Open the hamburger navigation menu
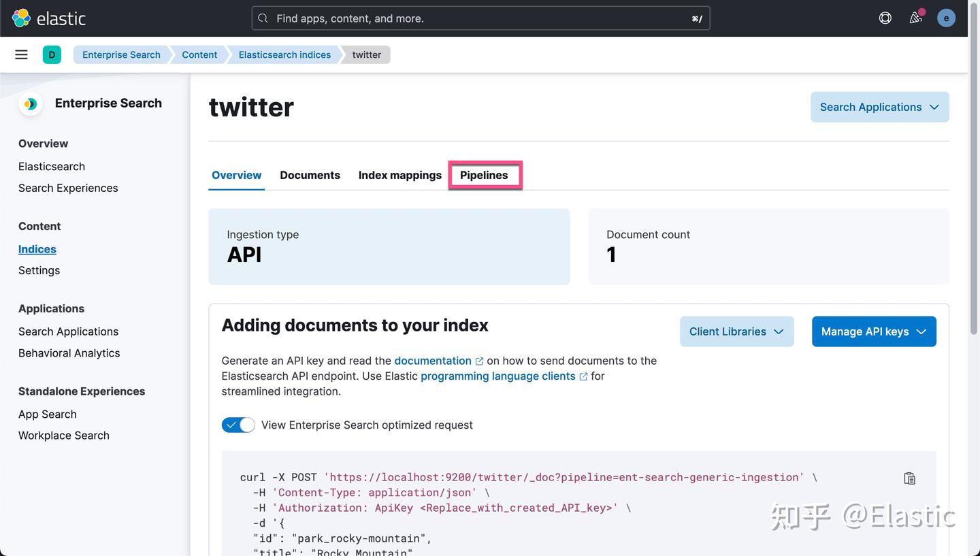The width and height of the screenshot is (980, 556). (x=21, y=54)
